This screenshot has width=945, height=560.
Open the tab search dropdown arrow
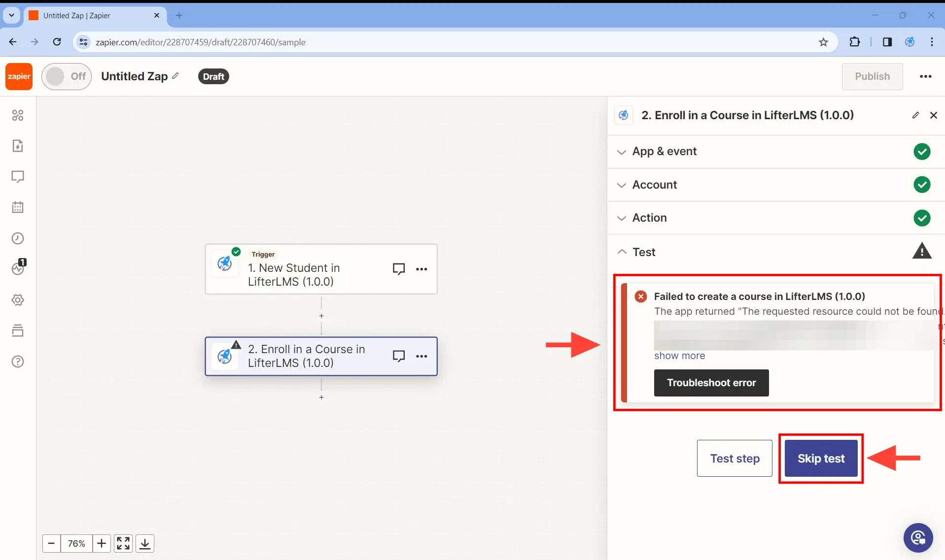click(11, 15)
